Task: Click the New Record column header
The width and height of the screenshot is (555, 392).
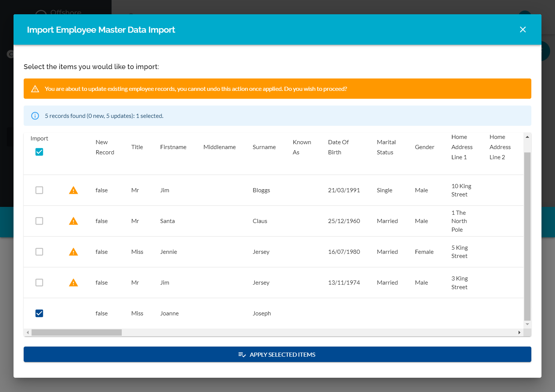Action: [105, 147]
